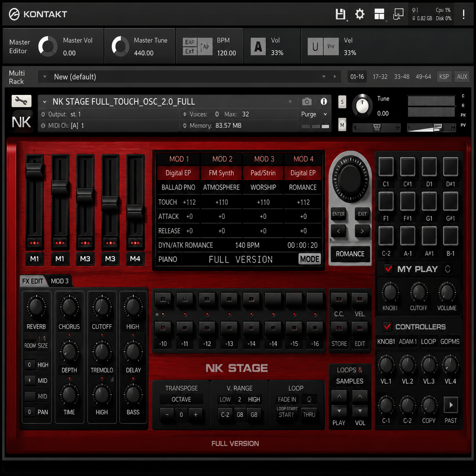This screenshot has height=476, width=476.
Task: Open the instrument info icon
Action: click(x=324, y=101)
